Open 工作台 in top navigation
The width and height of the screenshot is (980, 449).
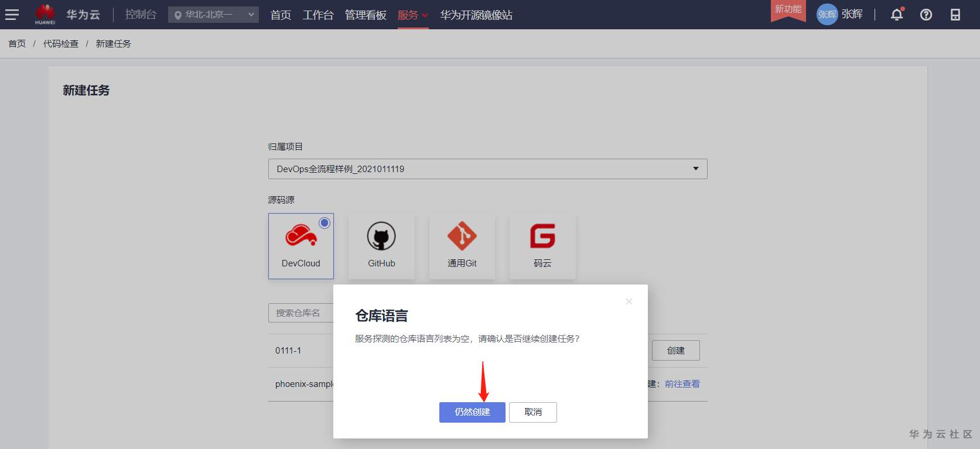click(318, 15)
